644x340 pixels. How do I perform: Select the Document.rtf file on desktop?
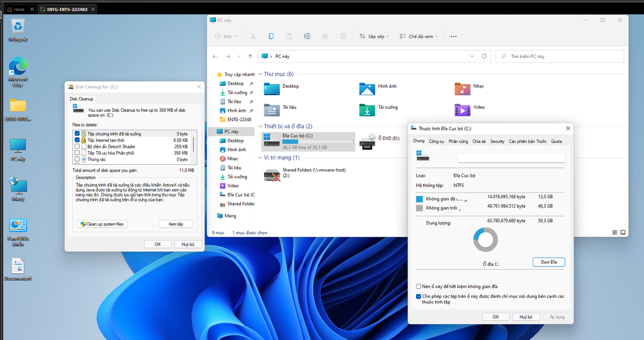[18, 269]
